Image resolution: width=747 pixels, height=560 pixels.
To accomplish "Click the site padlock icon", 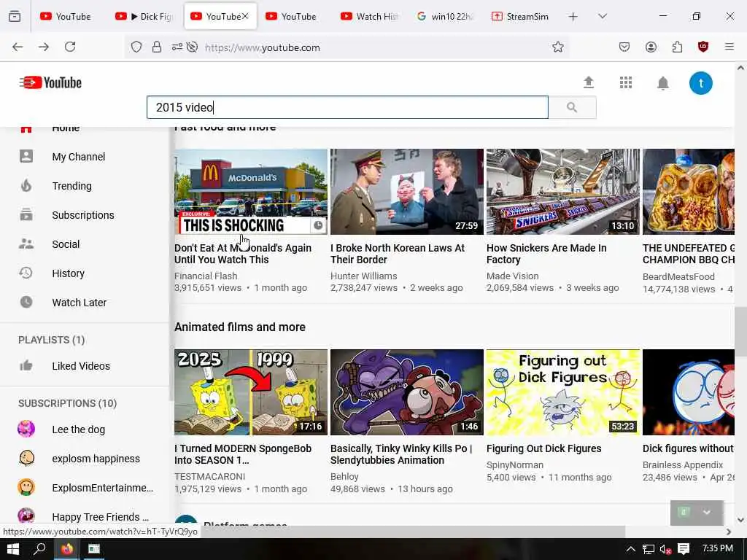I will [x=157, y=47].
